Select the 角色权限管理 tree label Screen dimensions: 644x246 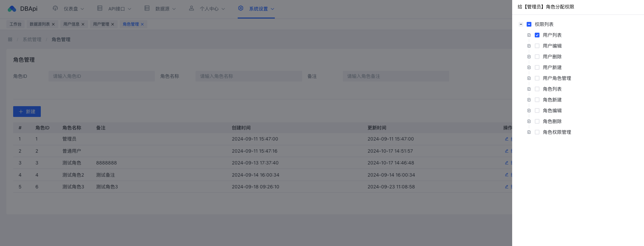(557, 132)
